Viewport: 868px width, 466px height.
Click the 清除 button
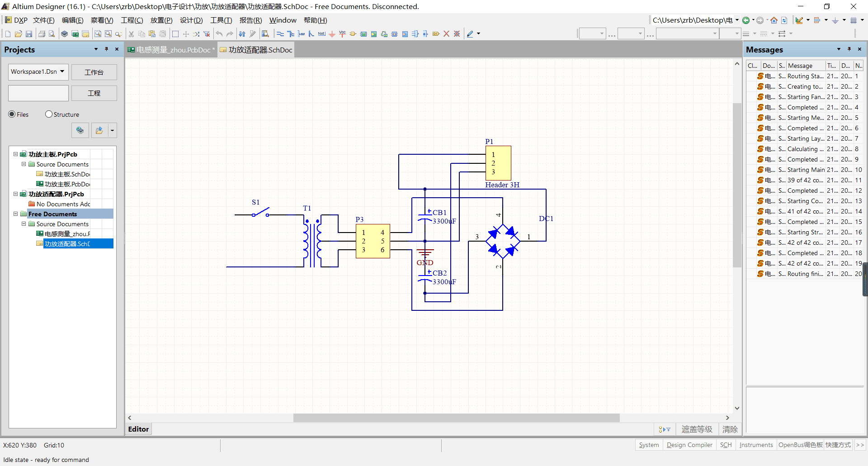(x=730, y=429)
